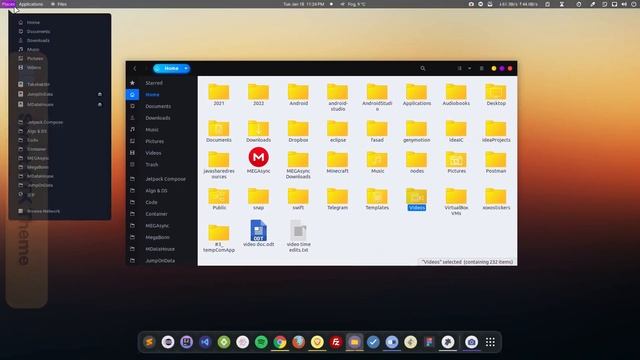Open the Places top bar menu

[x=8, y=4]
